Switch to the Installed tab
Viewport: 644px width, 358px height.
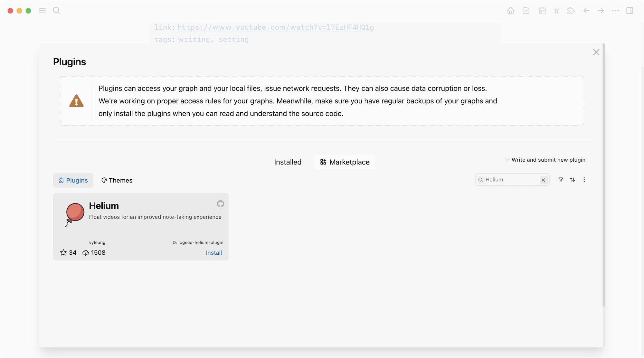pyautogui.click(x=288, y=162)
